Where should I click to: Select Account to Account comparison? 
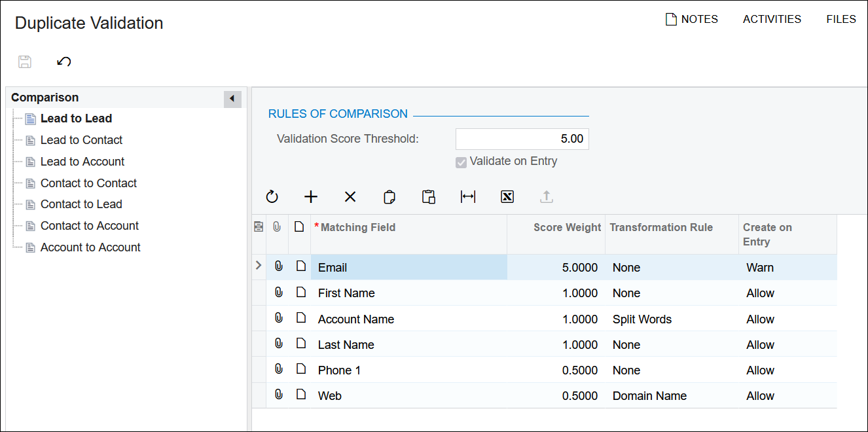click(x=90, y=247)
